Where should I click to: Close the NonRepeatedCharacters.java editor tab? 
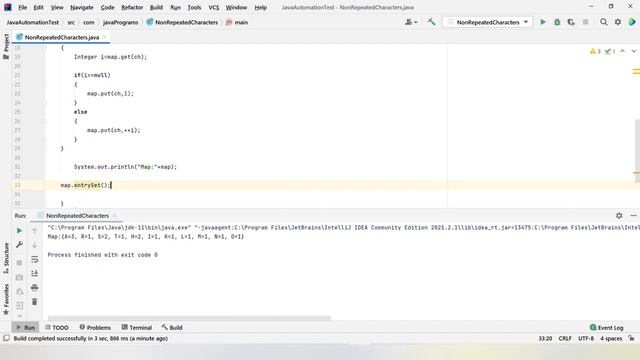point(104,37)
